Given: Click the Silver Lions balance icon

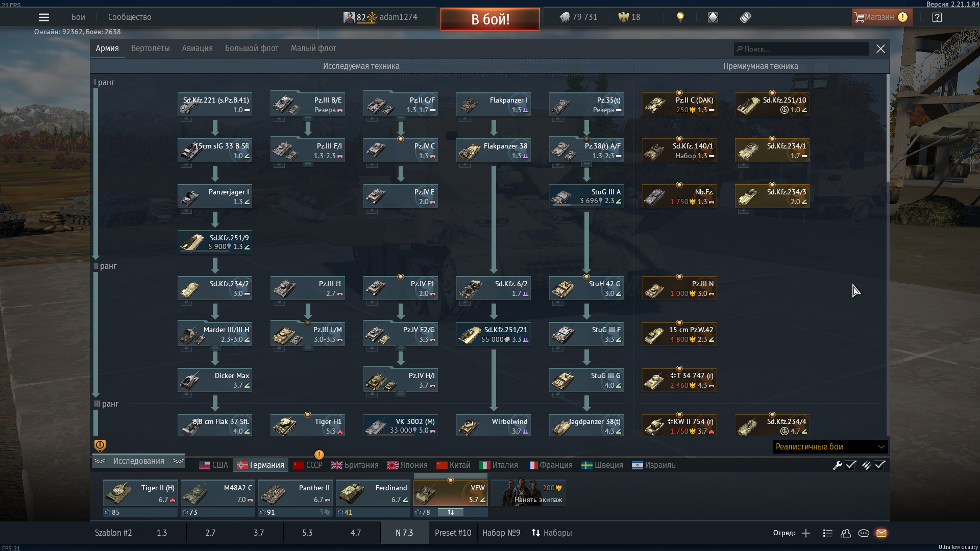Looking at the screenshot, I should (565, 17).
